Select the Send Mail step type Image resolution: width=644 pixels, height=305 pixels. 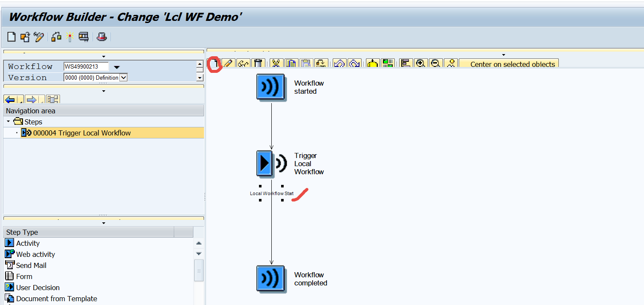26,265
